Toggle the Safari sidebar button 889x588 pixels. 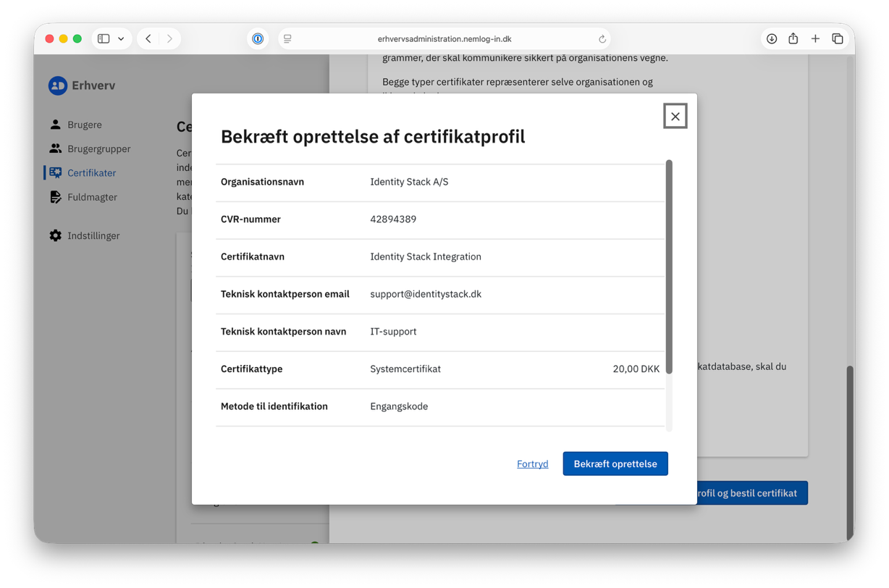pyautogui.click(x=104, y=39)
